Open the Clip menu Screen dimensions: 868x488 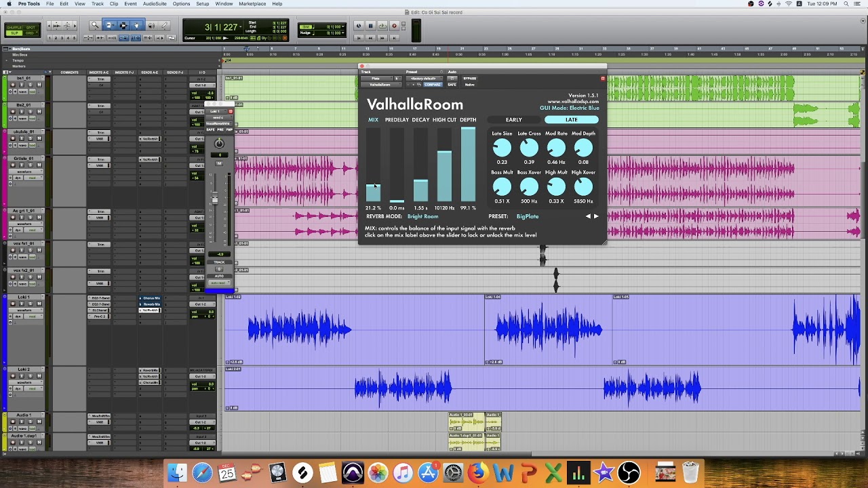click(114, 4)
